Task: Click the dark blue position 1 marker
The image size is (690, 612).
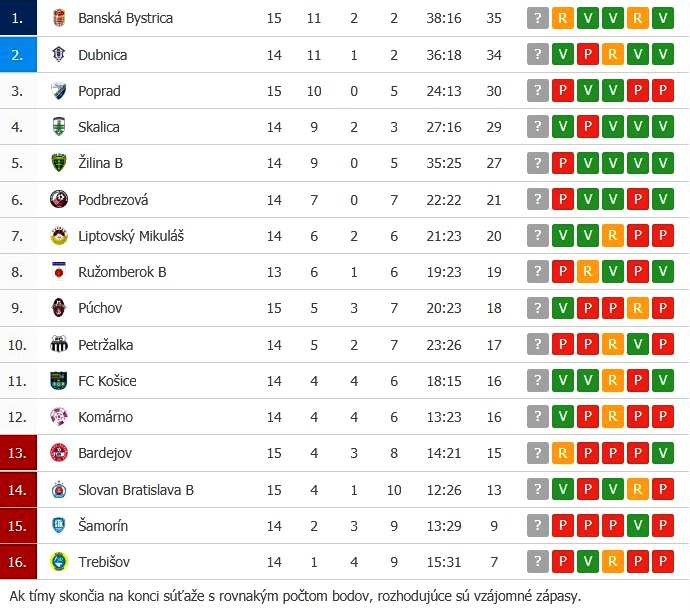Action: tap(18, 18)
